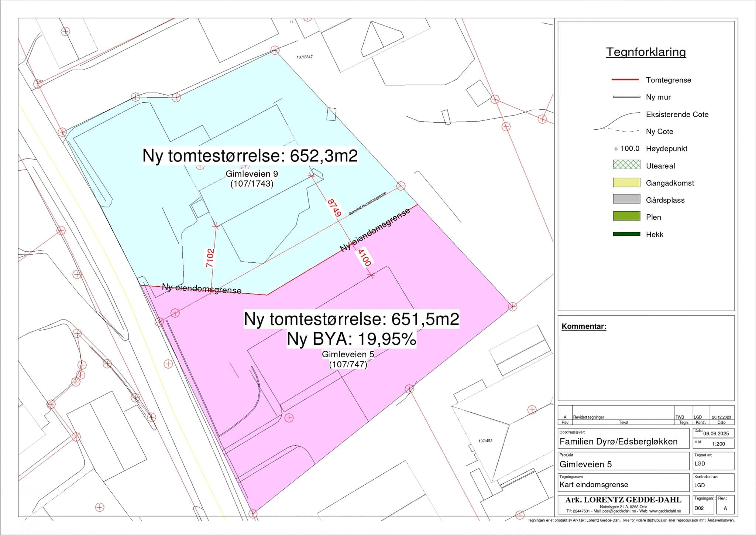This screenshot has width=756, height=535.
Task: Click boundary marker at blue plot's north corner
Action: (x=275, y=50)
